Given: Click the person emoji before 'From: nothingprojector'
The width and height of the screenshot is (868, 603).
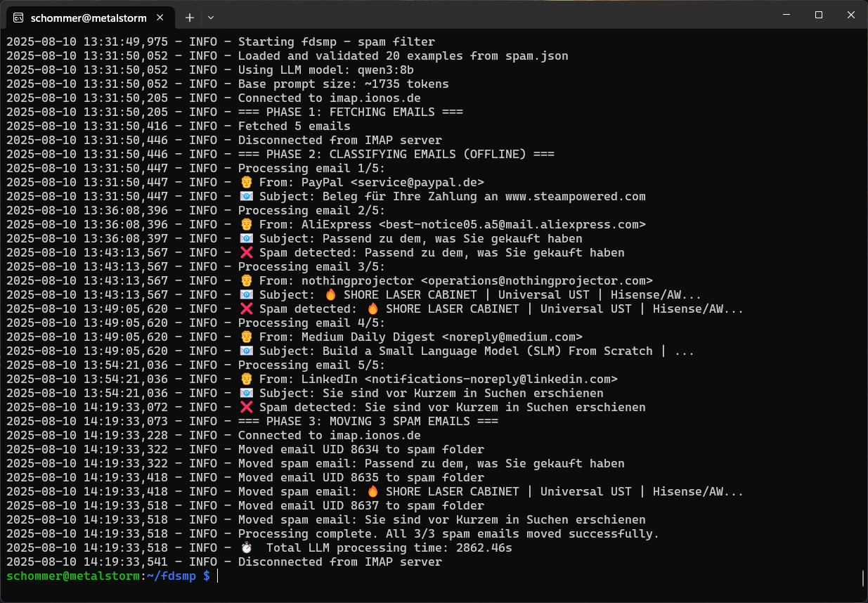Looking at the screenshot, I should pyautogui.click(x=245, y=280).
